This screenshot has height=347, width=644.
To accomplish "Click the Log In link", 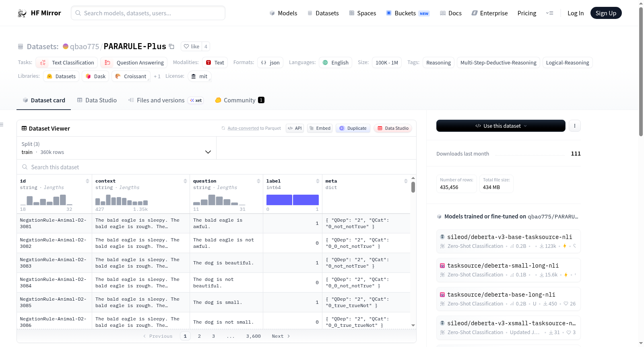I will [x=576, y=13].
